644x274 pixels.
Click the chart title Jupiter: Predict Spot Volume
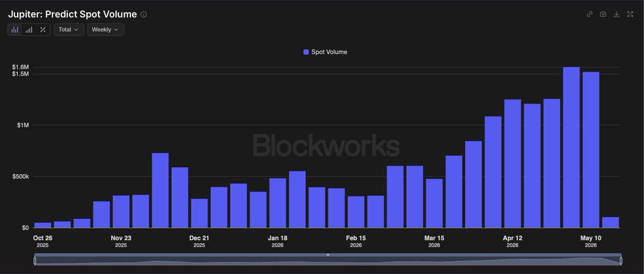click(x=72, y=15)
